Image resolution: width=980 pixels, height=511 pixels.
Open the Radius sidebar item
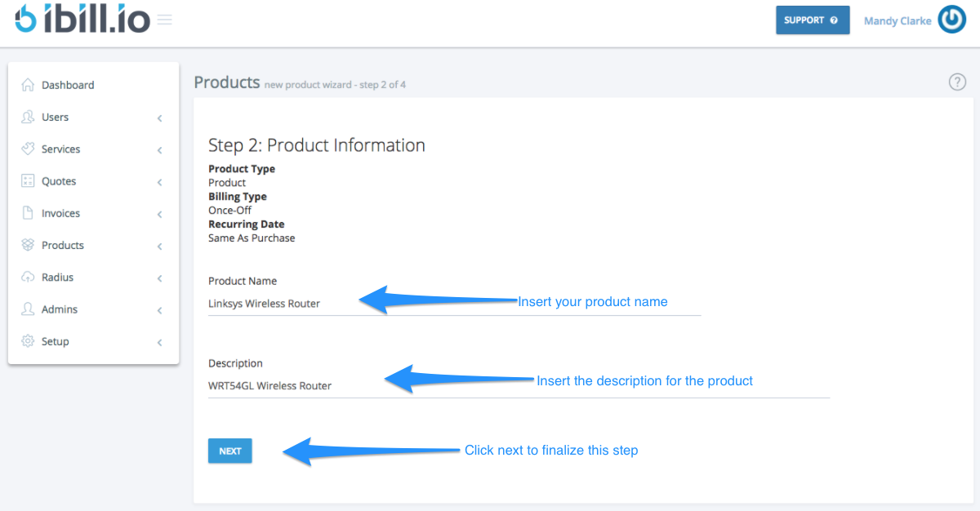click(57, 278)
